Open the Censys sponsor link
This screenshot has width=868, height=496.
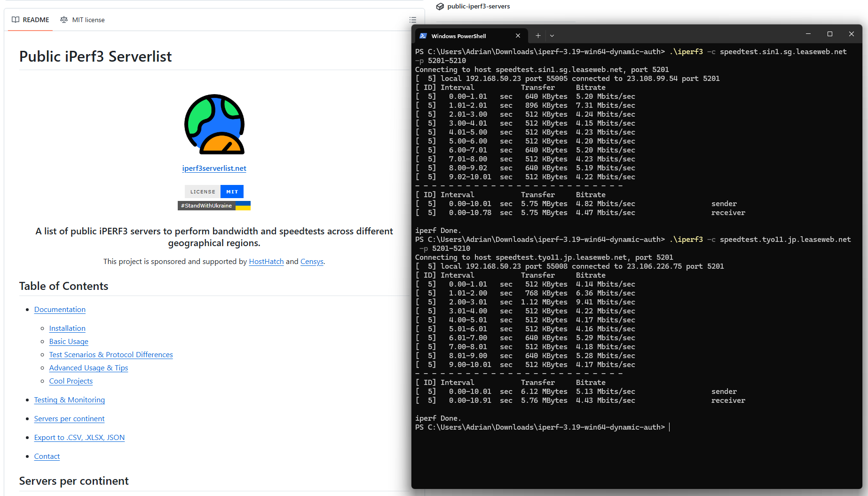(x=312, y=262)
